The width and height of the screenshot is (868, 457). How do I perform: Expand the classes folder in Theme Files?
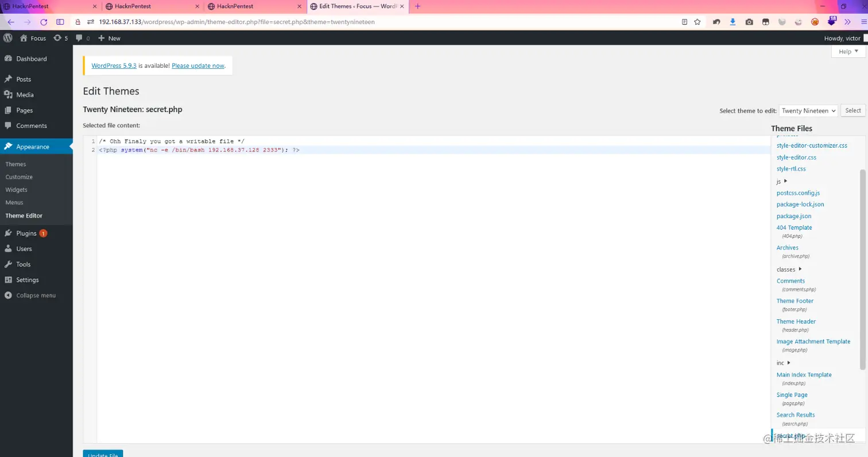(x=789, y=269)
